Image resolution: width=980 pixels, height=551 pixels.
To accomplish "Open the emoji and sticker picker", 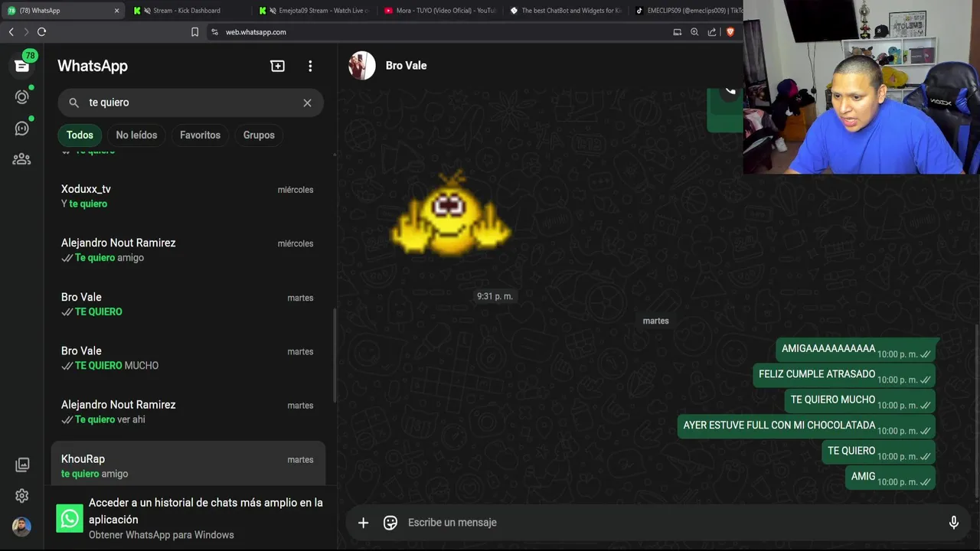I will tap(390, 523).
